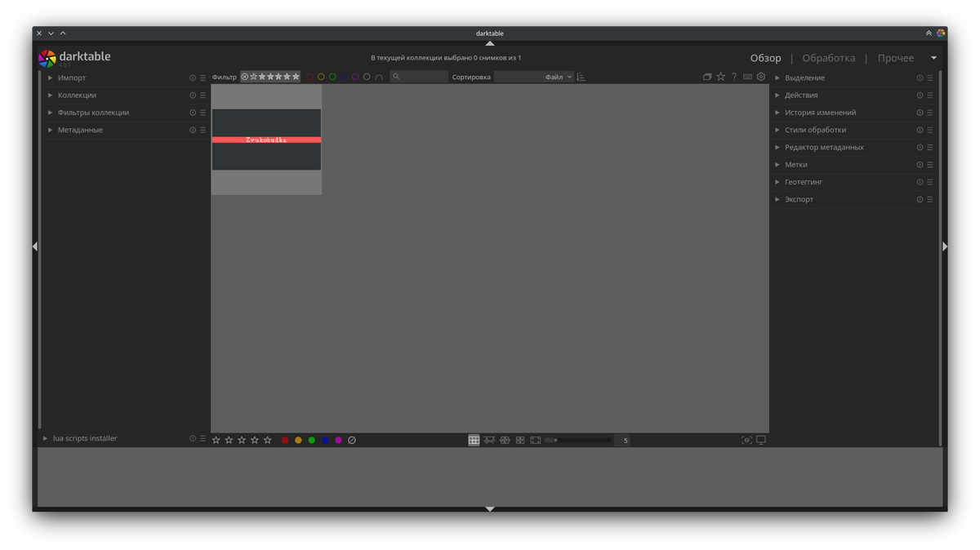Open the Файл sort dropdown

(x=534, y=77)
